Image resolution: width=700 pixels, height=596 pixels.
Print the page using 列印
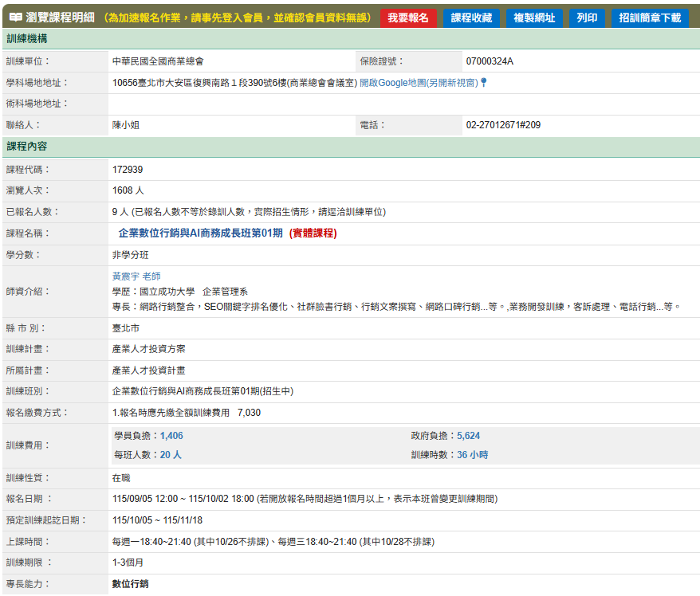coord(587,18)
